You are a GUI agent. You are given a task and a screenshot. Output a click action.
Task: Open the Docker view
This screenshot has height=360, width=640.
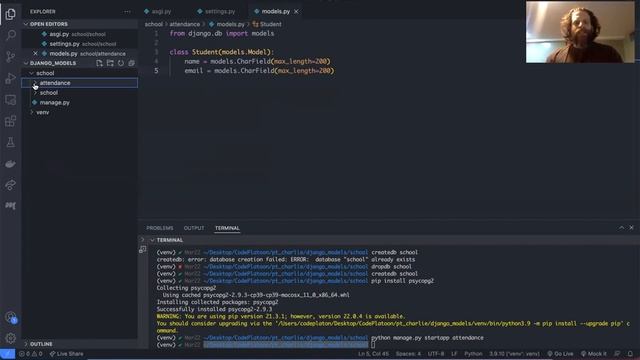point(11,164)
